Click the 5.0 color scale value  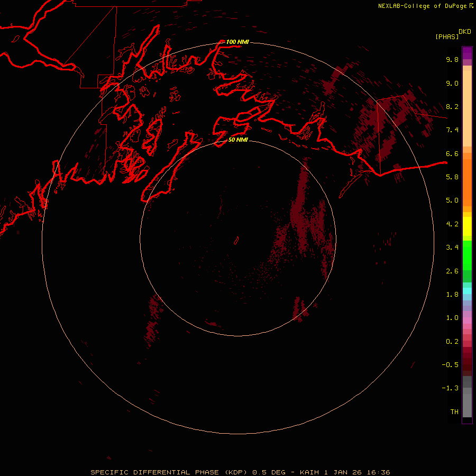(x=452, y=200)
